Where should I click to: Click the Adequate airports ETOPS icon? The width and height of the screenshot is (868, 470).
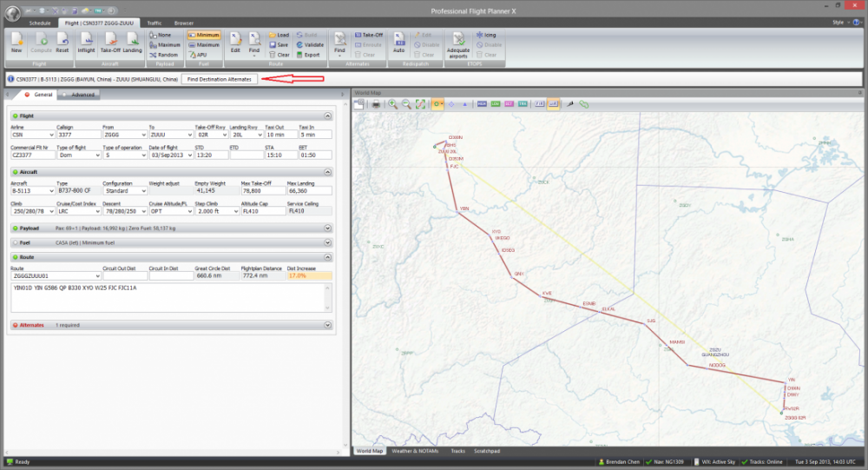point(458,44)
